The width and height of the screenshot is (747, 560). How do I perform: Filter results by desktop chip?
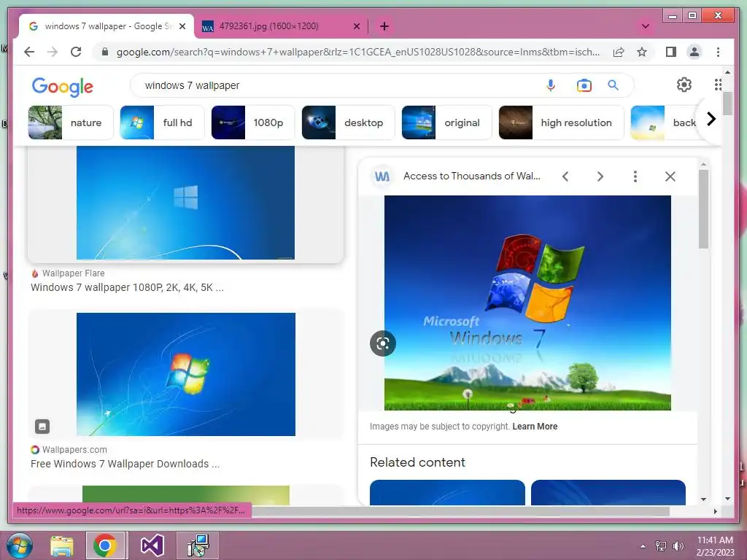pos(348,122)
